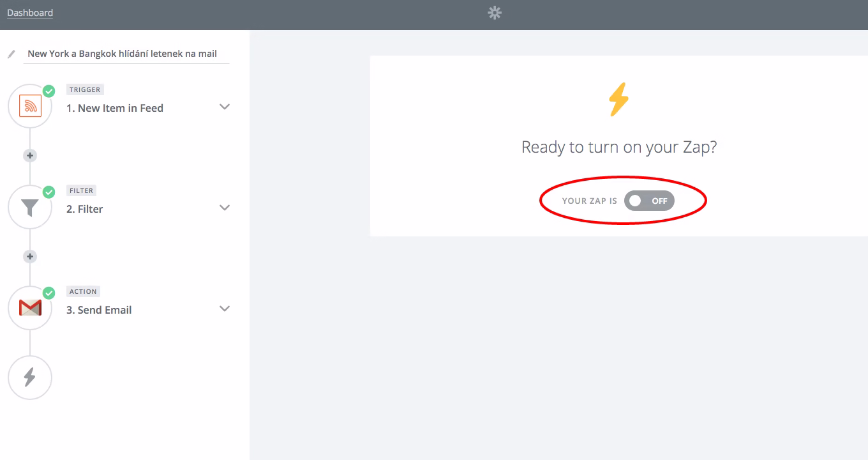868x460 pixels.
Task: Go back to the Dashboard link
Action: pyautogui.click(x=30, y=13)
